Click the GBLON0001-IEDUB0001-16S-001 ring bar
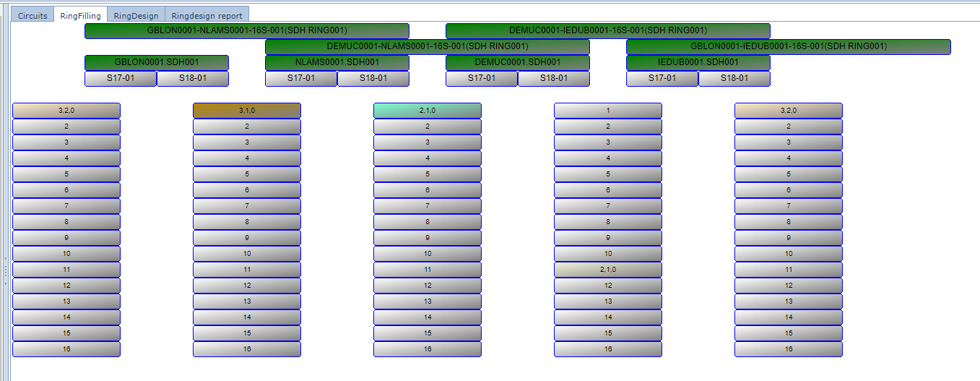Screen dimensions: 980x381 (x=788, y=47)
